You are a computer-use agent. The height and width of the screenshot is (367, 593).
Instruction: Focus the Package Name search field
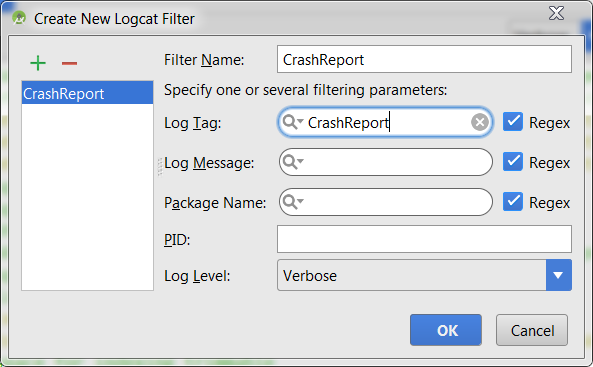click(386, 202)
